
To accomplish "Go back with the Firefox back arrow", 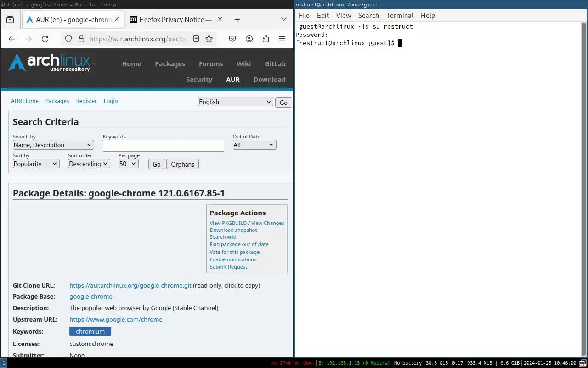I will pyautogui.click(x=12, y=39).
